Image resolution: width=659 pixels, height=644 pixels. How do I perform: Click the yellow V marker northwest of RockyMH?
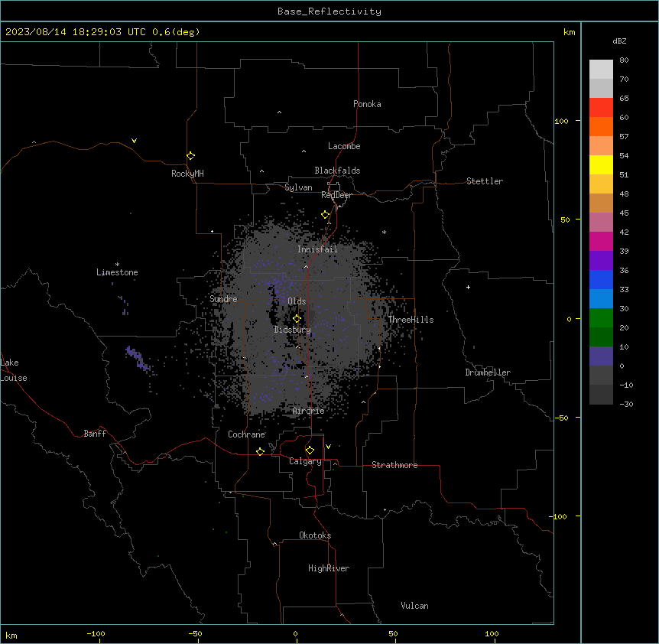(x=134, y=141)
